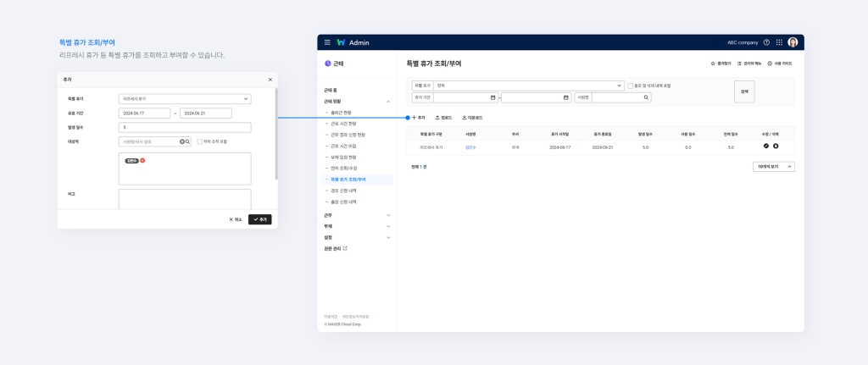Screen dimensions: 868x365
Task: Select 출장 신청 내역 in sidebar
Action: pos(345,202)
